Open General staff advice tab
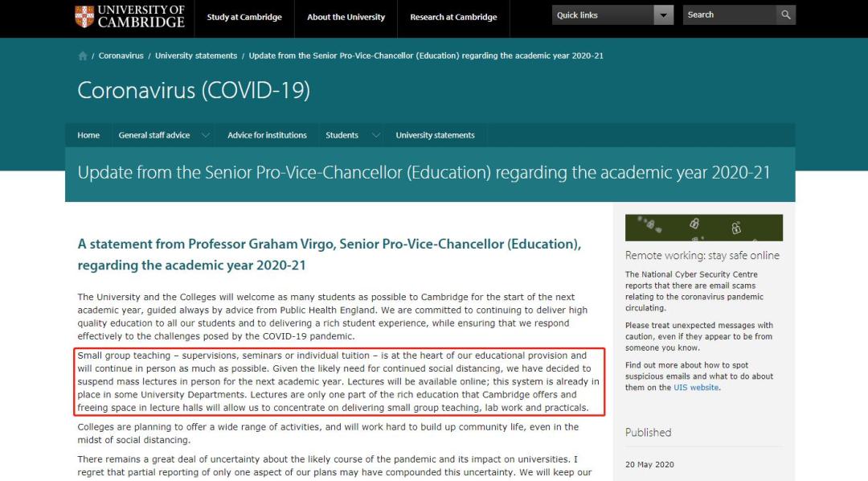 (x=154, y=135)
